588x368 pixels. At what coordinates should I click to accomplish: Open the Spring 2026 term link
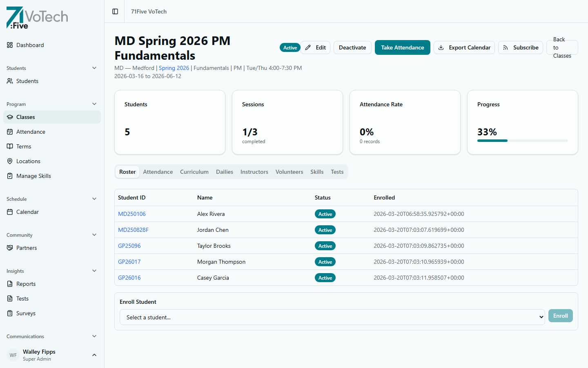(x=174, y=68)
